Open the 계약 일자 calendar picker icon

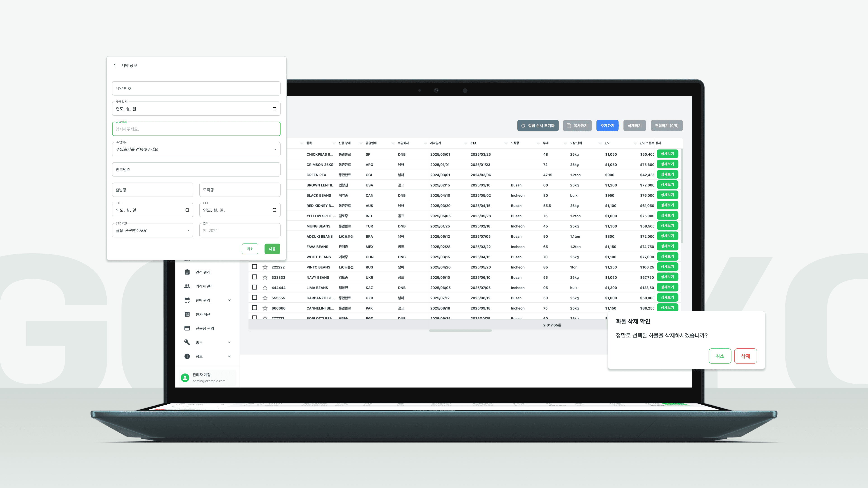point(274,108)
